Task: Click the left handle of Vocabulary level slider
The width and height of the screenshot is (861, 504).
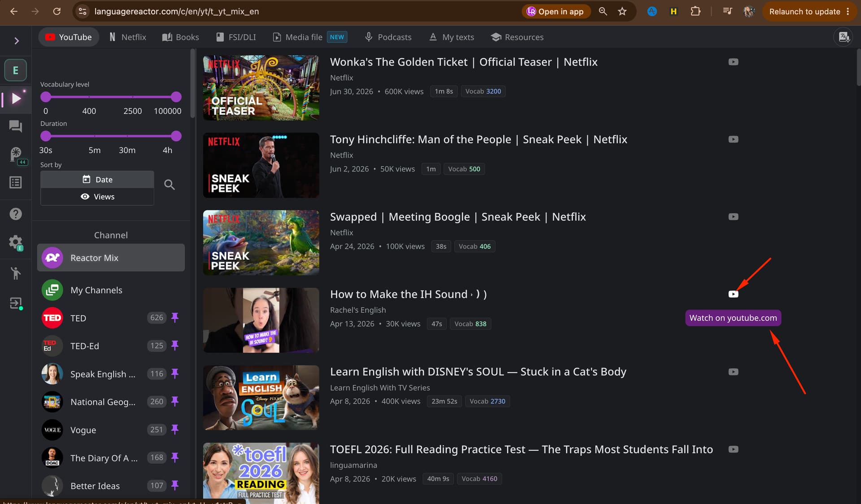Action: [x=46, y=97]
